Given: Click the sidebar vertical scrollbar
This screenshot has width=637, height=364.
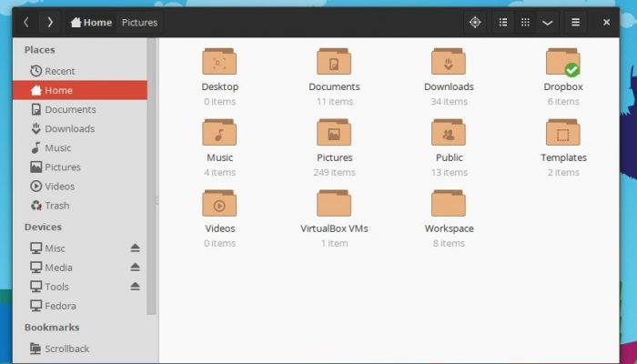Looking at the screenshot, I should coord(152,176).
